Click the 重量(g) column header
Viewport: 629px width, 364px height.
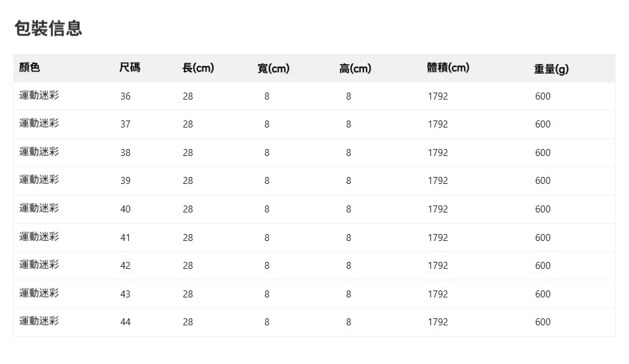[x=551, y=69]
